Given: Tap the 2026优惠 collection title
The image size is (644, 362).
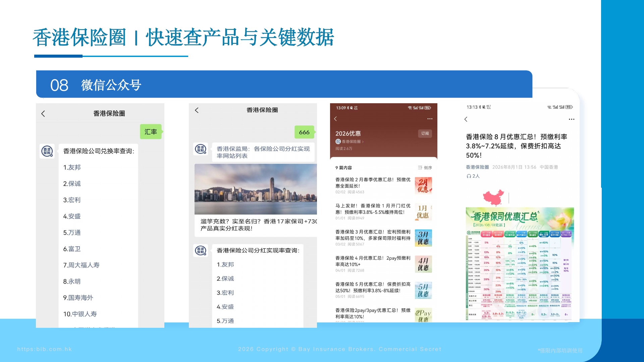Looking at the screenshot, I should click(x=348, y=133).
